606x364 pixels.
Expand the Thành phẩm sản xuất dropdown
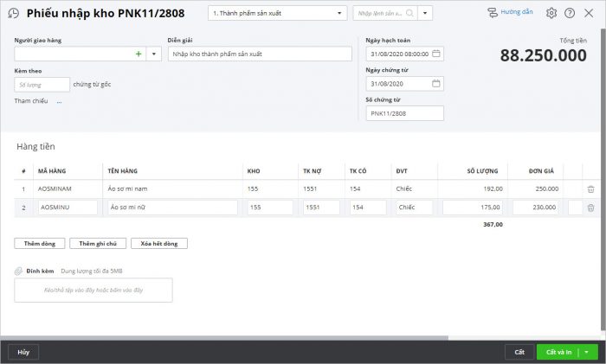[338, 14]
